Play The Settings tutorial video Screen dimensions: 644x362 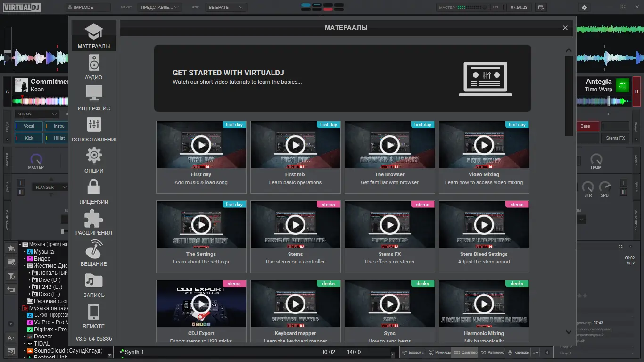point(201,224)
